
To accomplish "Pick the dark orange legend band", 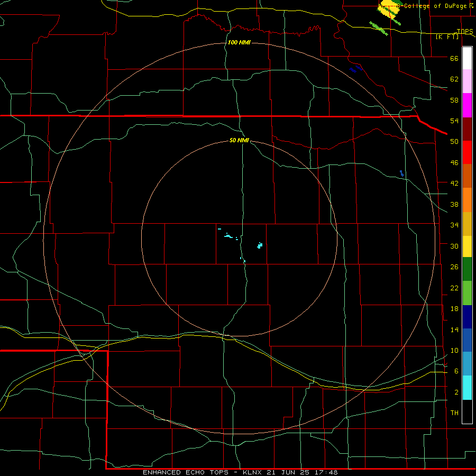I will tap(467, 176).
